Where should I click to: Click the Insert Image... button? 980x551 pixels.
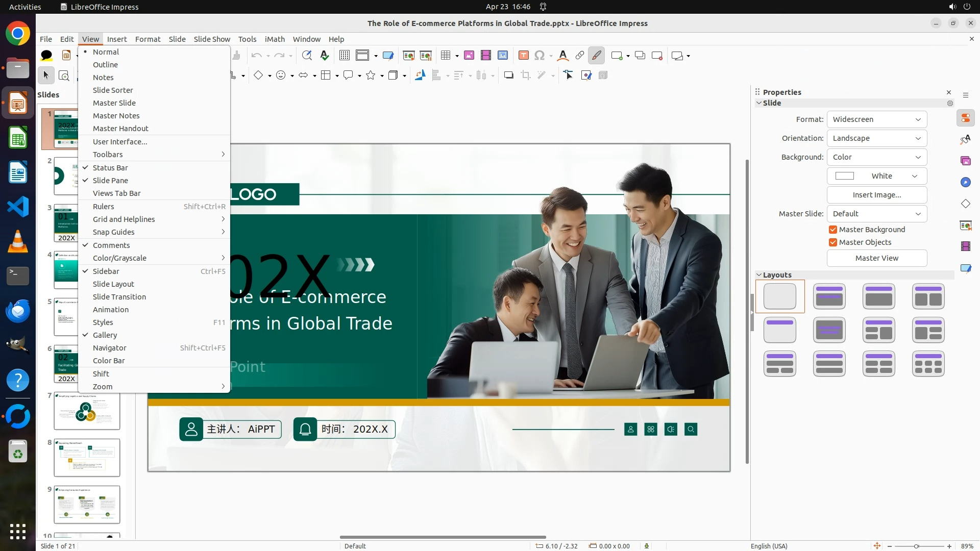coord(876,195)
